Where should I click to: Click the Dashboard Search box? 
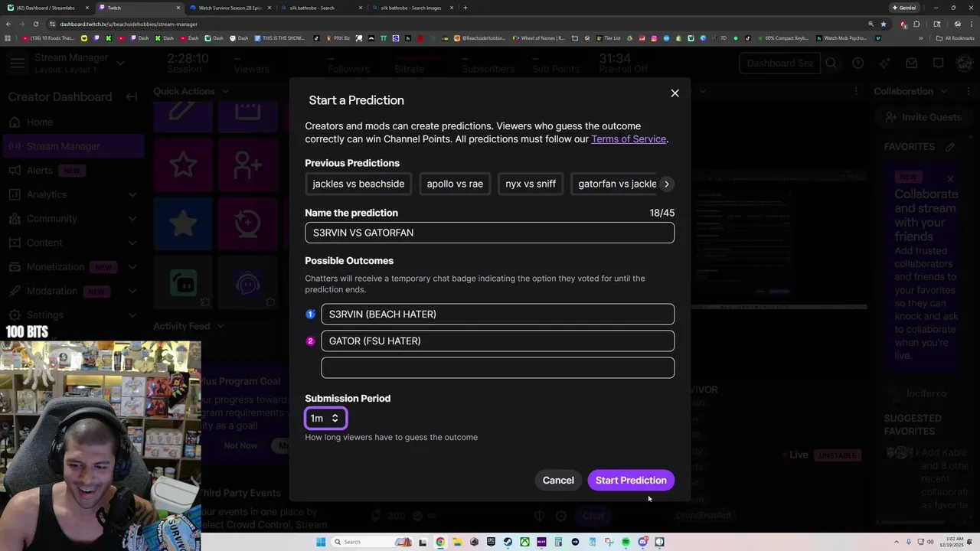tap(779, 64)
